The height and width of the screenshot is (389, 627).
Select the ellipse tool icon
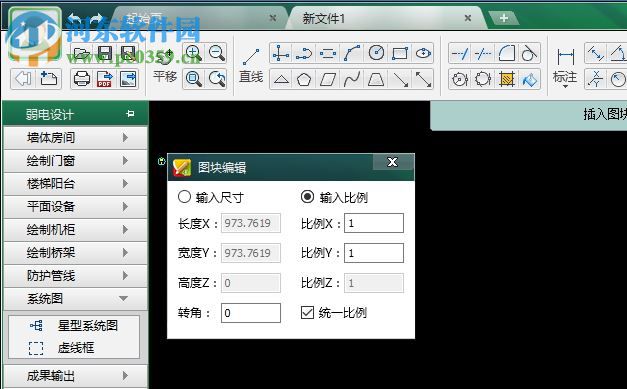tap(423, 53)
